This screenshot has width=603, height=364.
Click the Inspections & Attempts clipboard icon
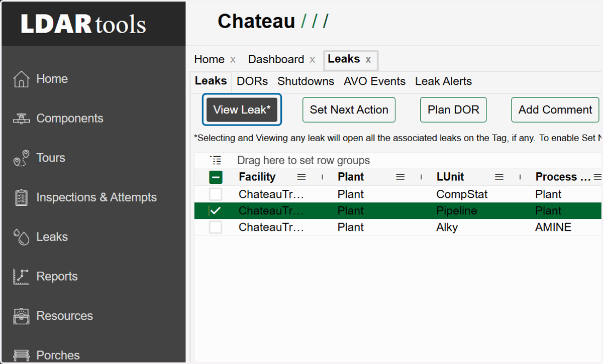21,197
